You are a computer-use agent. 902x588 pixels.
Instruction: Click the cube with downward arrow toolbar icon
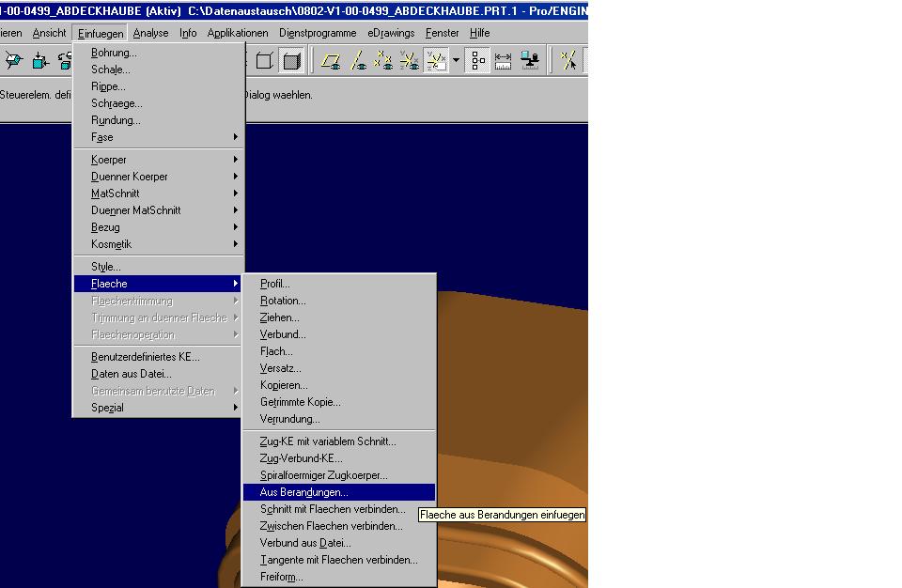click(x=40, y=60)
